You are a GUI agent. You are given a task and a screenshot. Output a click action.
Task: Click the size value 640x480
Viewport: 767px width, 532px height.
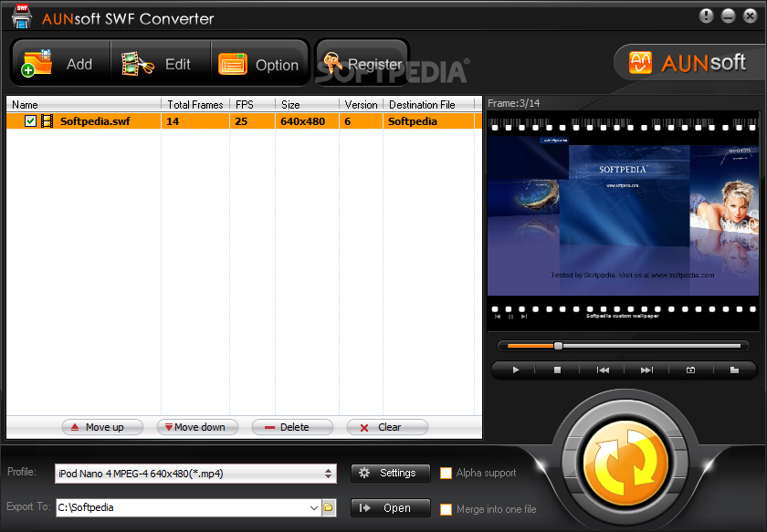coord(303,121)
